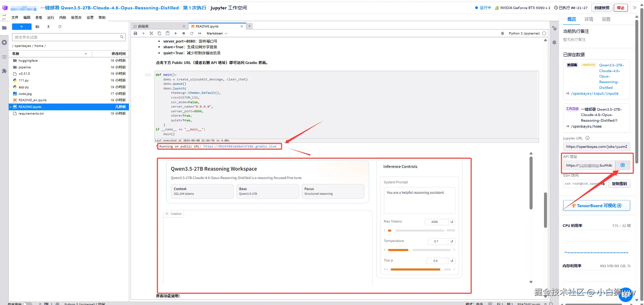
Task: Insert a new cell below
Action: [x=143, y=34]
